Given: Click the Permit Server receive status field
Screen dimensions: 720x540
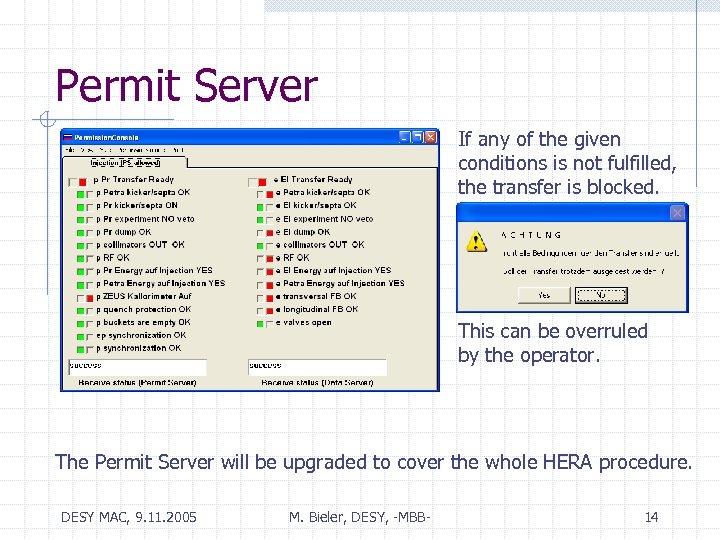Looking at the screenshot, I should pos(137,367).
